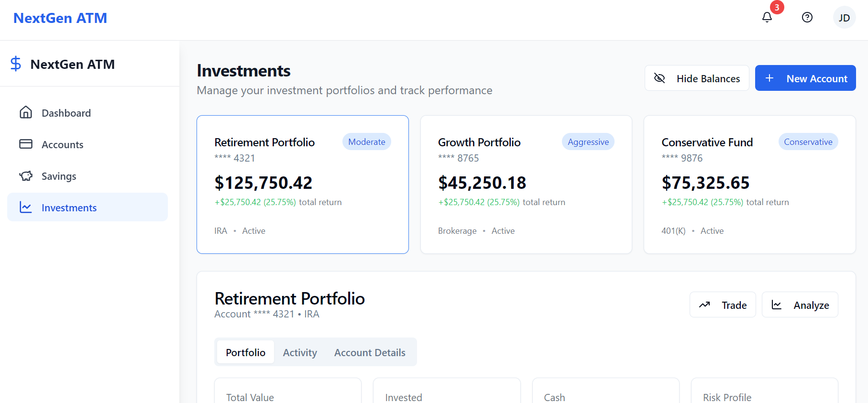Toggle Hide Balances eye icon
The image size is (868, 403).
coord(659,78)
